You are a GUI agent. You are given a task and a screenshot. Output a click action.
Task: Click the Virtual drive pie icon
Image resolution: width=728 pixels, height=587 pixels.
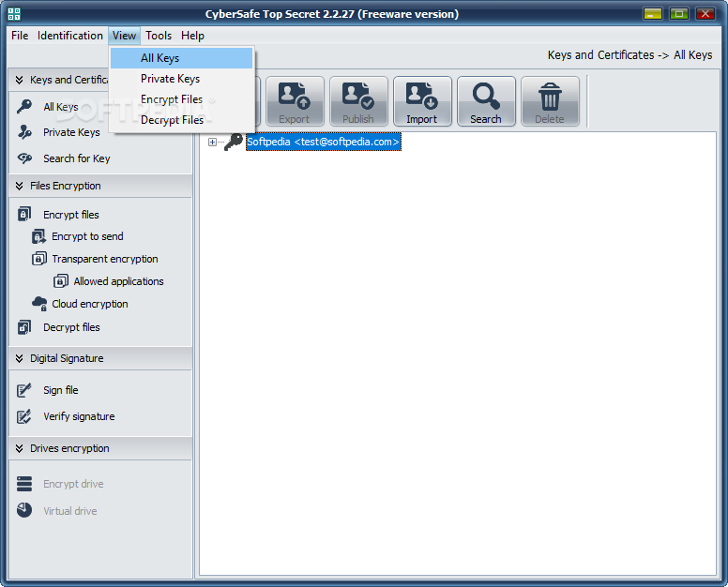[24, 510]
